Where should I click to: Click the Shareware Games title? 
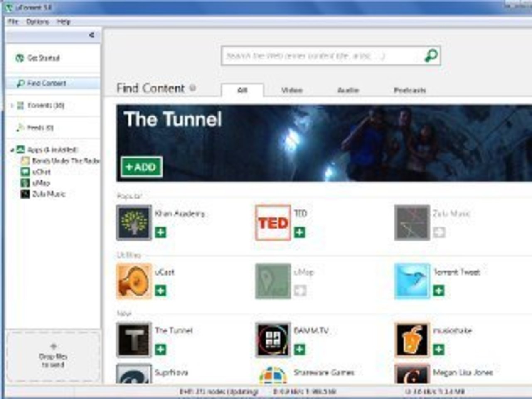click(324, 372)
